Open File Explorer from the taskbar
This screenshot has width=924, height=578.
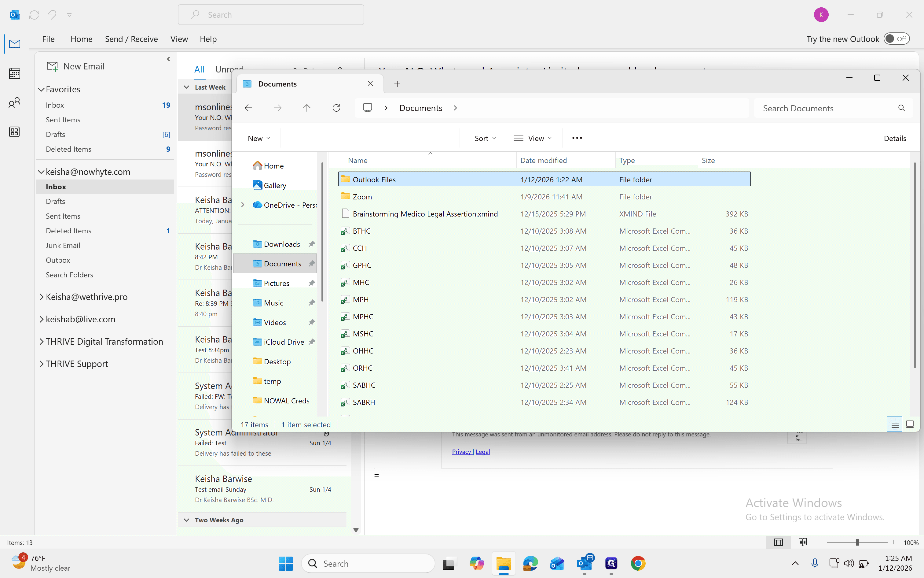504,563
